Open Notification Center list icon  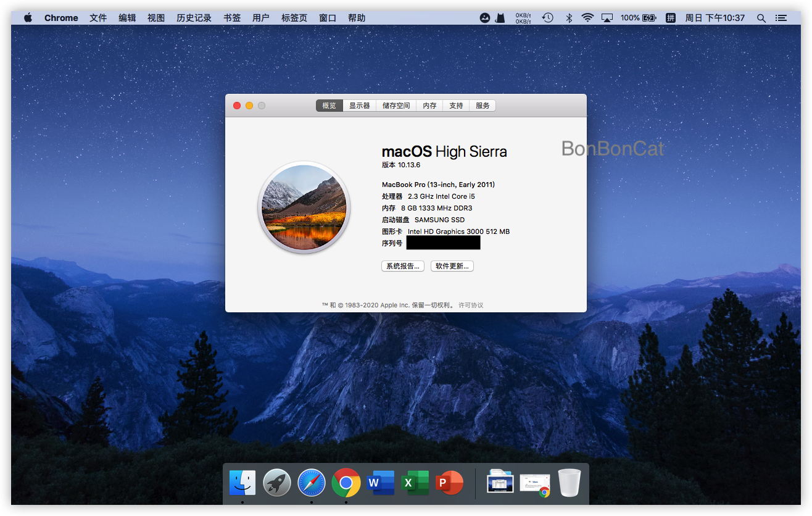click(x=781, y=18)
